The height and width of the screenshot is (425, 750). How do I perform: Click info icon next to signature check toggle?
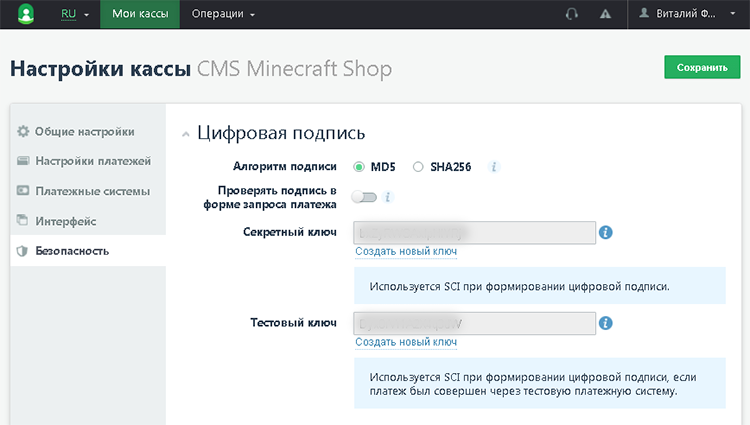(x=388, y=197)
